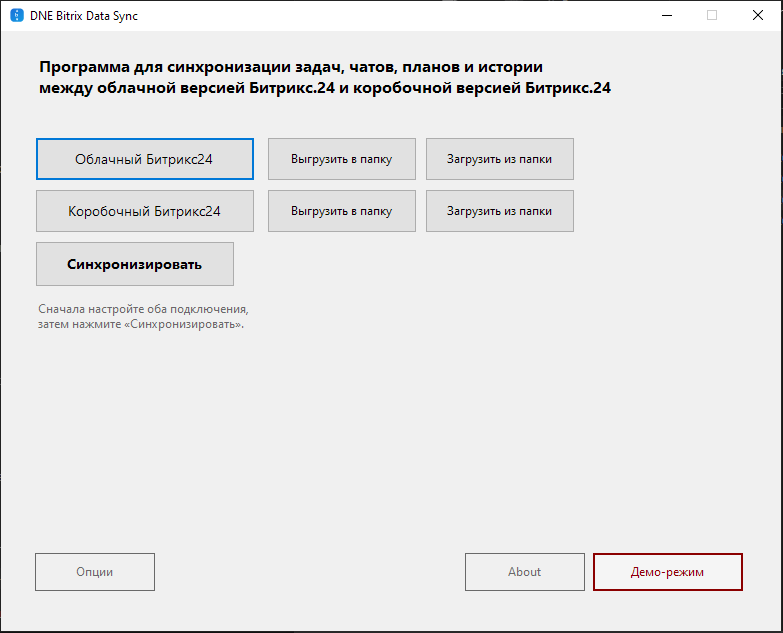
Task: Open the Облачный Битрикс24 connection settings
Action: pyautogui.click(x=145, y=159)
